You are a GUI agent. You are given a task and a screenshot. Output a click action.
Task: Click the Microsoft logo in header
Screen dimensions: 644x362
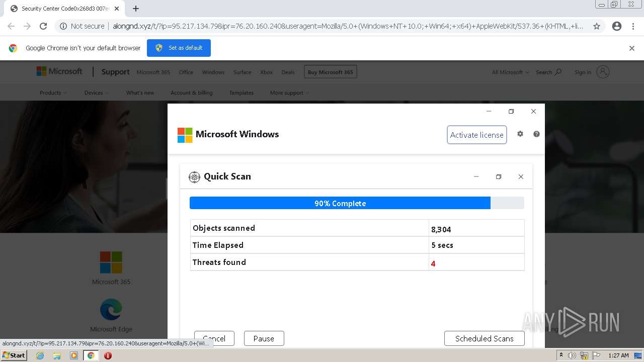(x=59, y=71)
